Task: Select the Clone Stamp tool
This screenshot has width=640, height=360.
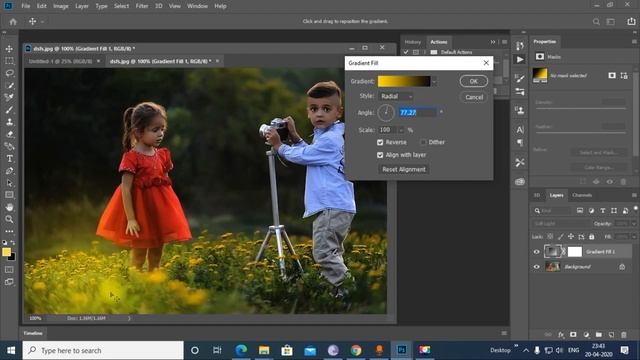Action: click(x=9, y=122)
